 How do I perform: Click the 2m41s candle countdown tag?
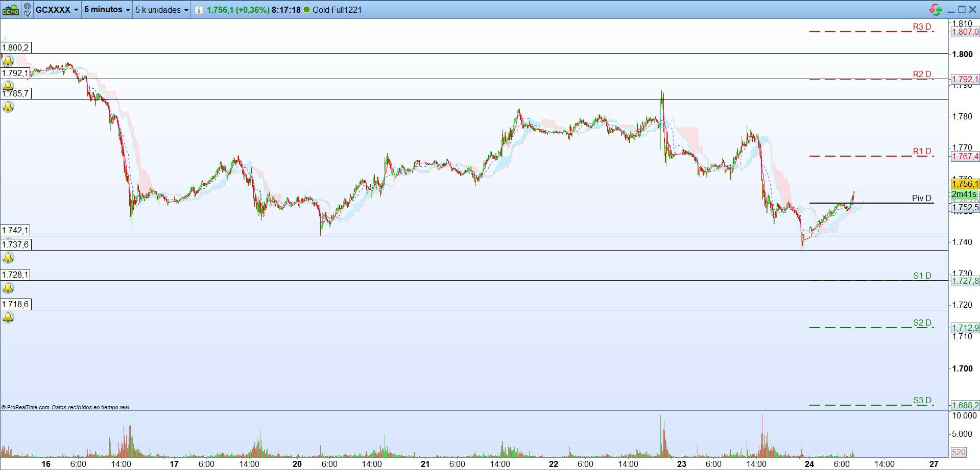[965, 194]
